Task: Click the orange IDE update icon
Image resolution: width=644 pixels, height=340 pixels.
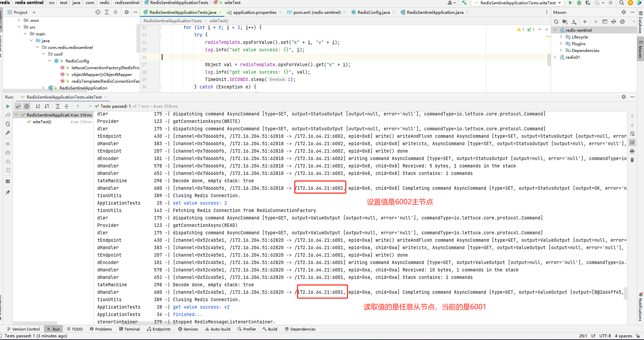Action: pos(630,3)
